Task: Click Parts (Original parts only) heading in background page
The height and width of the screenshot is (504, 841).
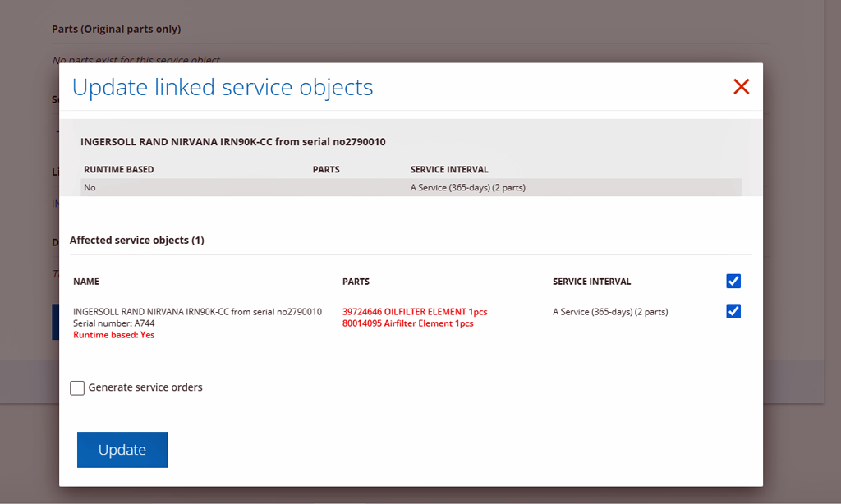Action: (117, 29)
